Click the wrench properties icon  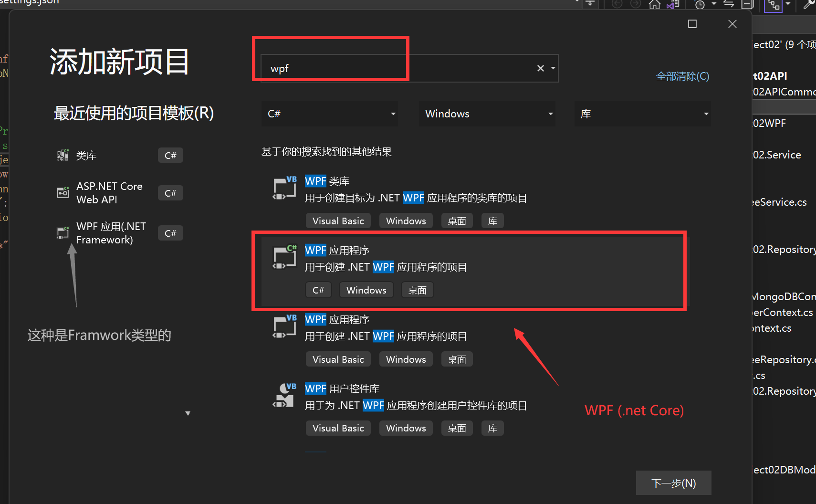pos(809,4)
